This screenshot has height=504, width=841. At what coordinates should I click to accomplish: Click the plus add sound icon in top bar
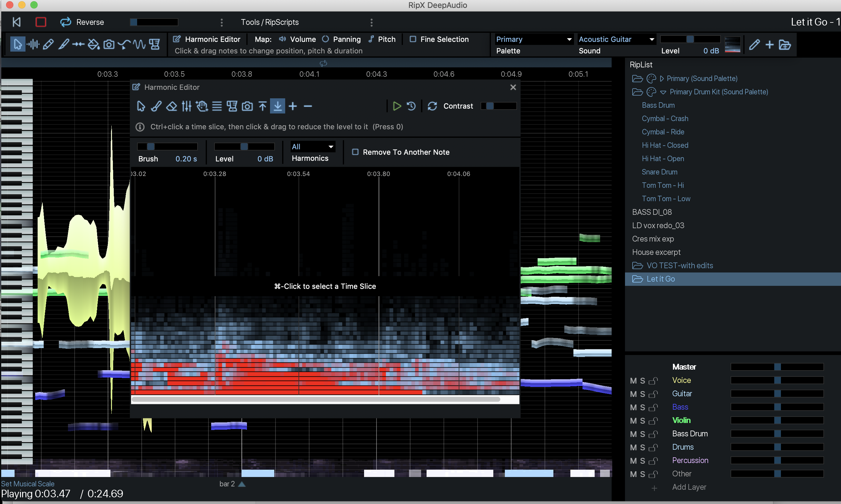tap(769, 45)
